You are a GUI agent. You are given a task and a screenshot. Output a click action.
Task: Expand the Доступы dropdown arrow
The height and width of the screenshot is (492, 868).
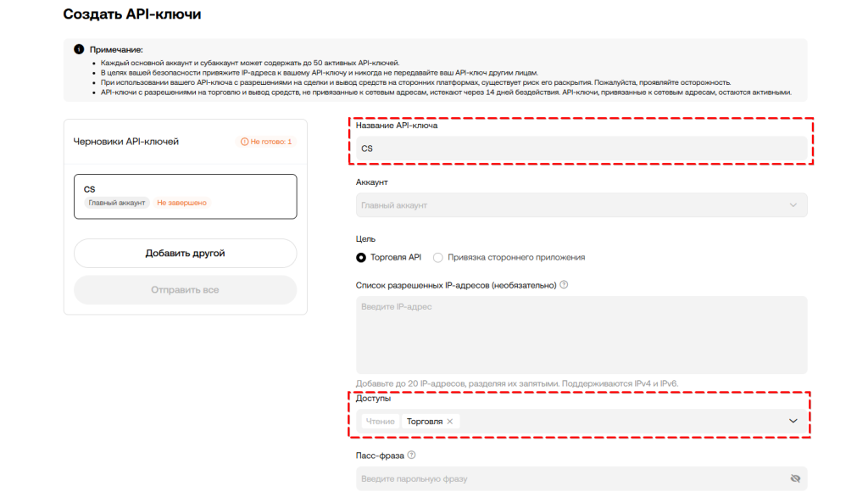[x=793, y=422]
